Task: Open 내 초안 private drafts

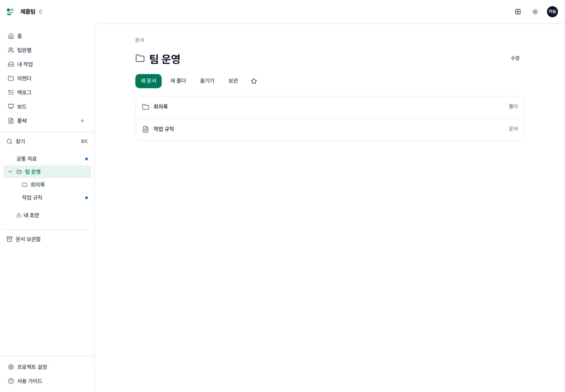Action: point(47,215)
